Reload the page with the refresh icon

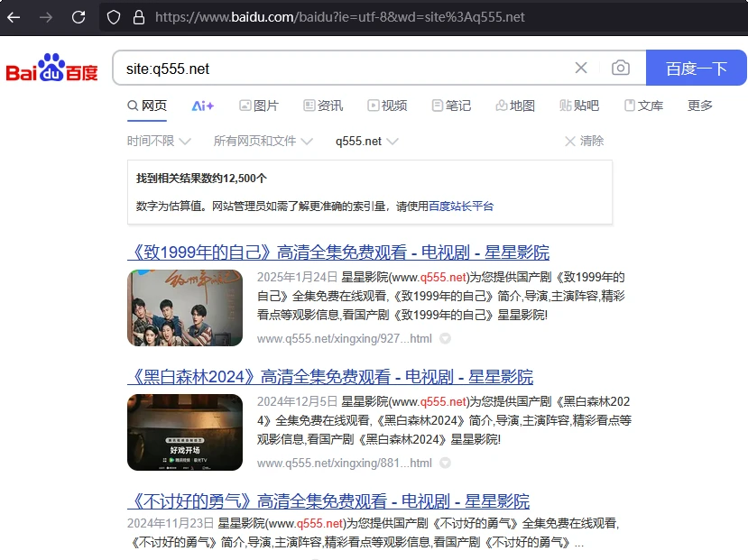click(78, 17)
